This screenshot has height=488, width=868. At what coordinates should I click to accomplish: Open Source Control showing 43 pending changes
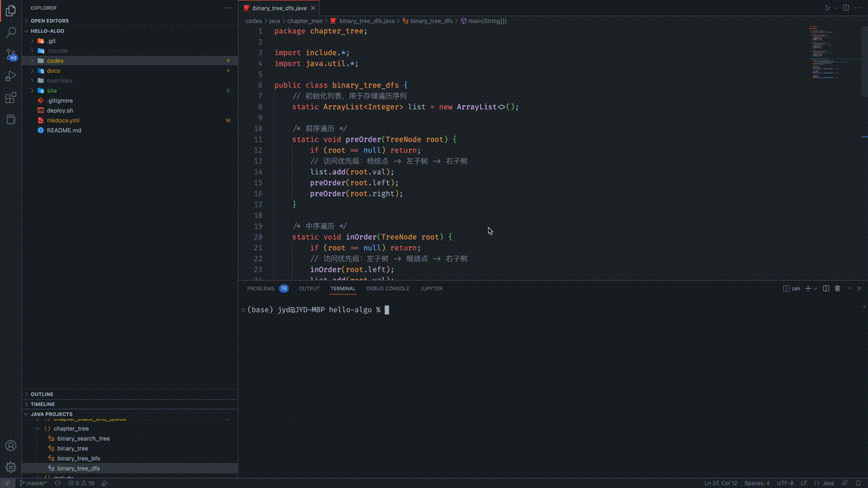click(11, 56)
